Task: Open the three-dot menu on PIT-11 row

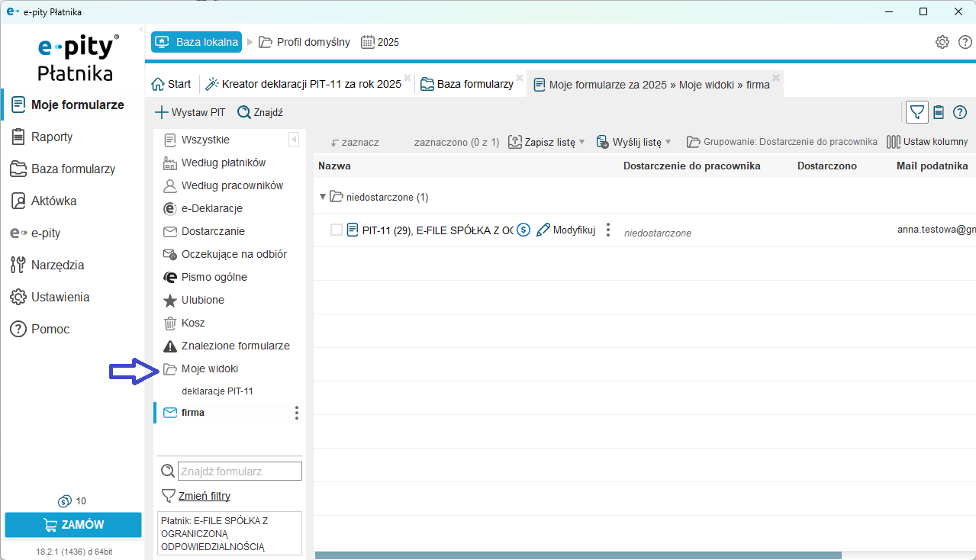Action: 608,230
